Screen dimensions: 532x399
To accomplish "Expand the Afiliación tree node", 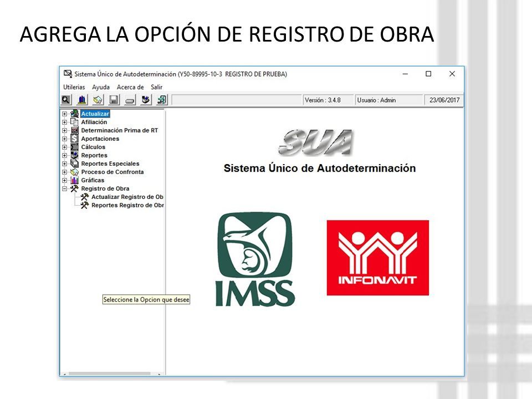I will pyautogui.click(x=64, y=122).
